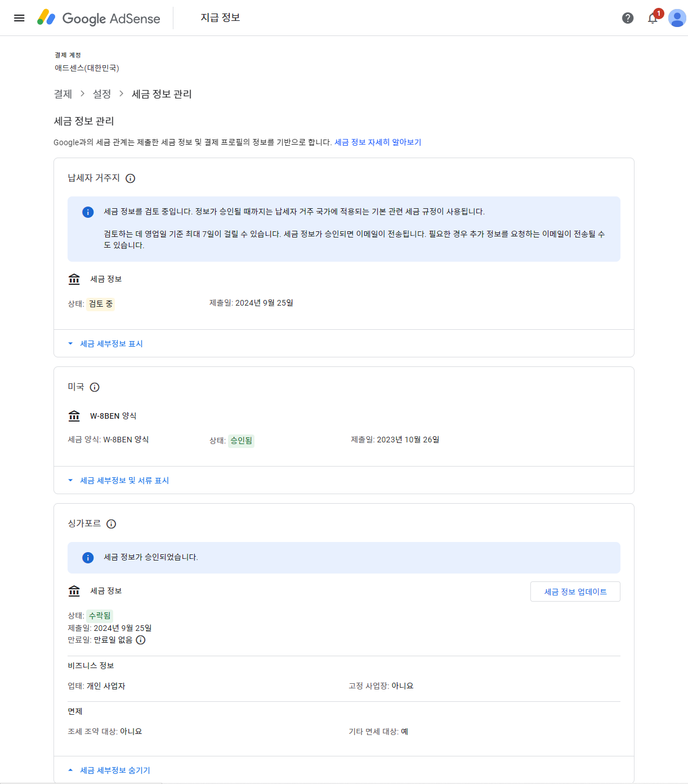Image resolution: width=688 pixels, height=784 pixels.
Task: Click the 승인됨 status chip
Action: tap(241, 440)
